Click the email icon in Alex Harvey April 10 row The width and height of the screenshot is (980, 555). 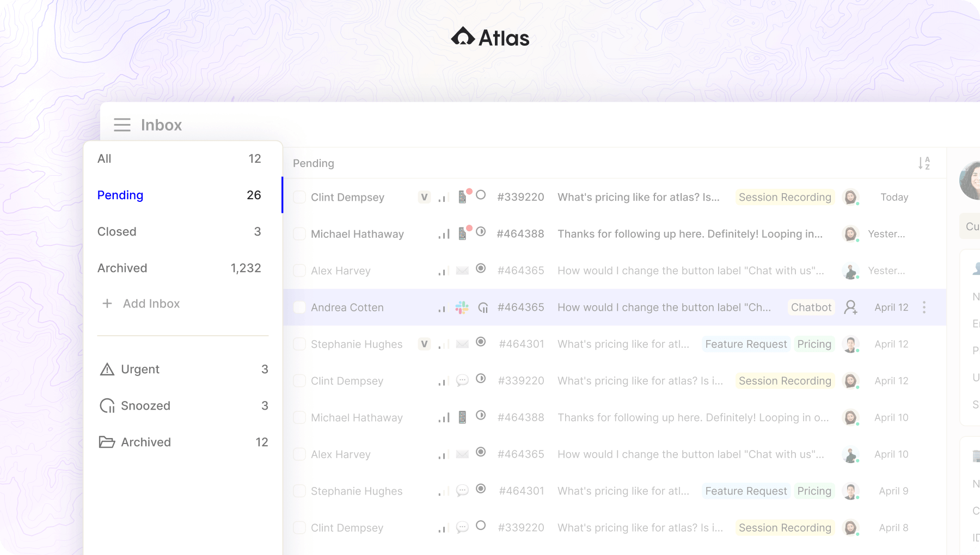(462, 454)
